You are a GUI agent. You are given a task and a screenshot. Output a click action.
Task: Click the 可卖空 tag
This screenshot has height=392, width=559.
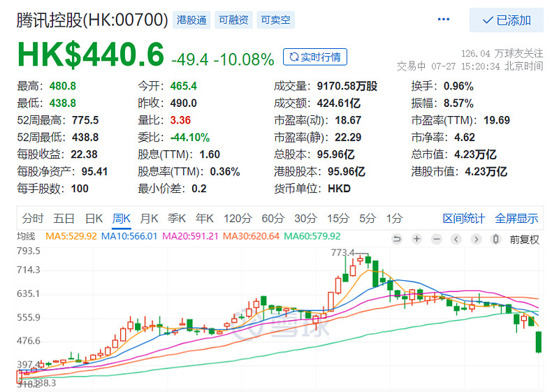click(275, 20)
